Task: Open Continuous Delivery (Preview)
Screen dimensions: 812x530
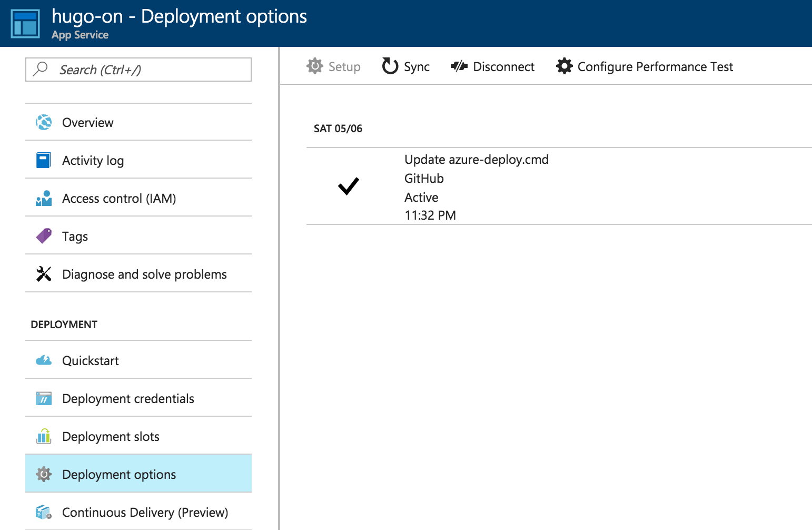Action: [145, 512]
